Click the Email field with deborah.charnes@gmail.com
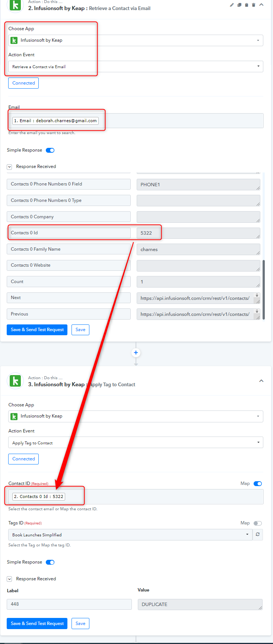 click(136, 121)
